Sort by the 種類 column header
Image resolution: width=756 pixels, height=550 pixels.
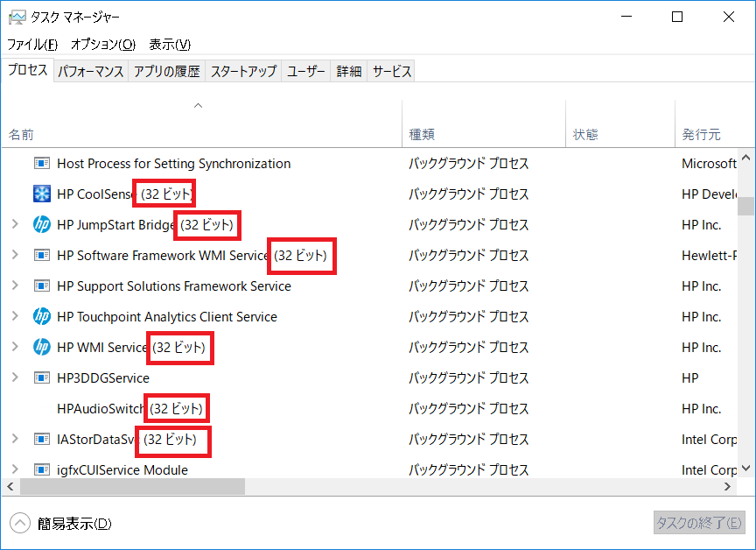pyautogui.click(x=484, y=123)
